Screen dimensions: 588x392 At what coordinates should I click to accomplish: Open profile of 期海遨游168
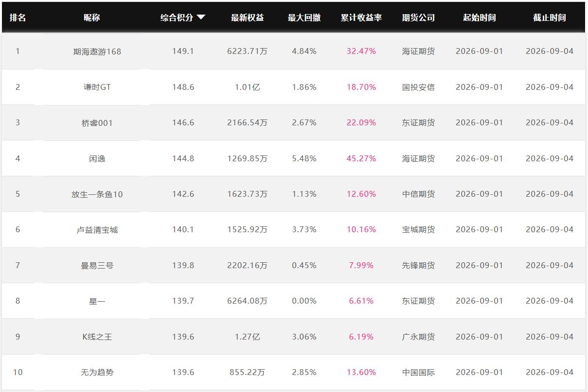[x=97, y=51]
